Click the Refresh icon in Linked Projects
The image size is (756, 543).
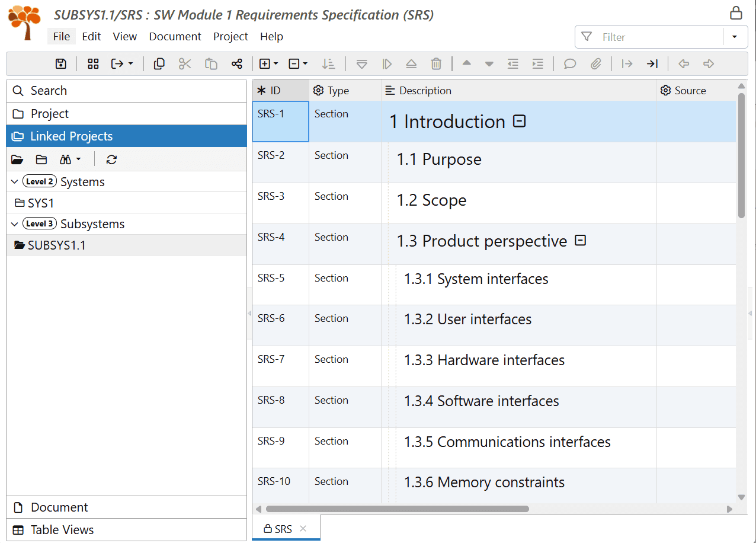[x=111, y=159]
